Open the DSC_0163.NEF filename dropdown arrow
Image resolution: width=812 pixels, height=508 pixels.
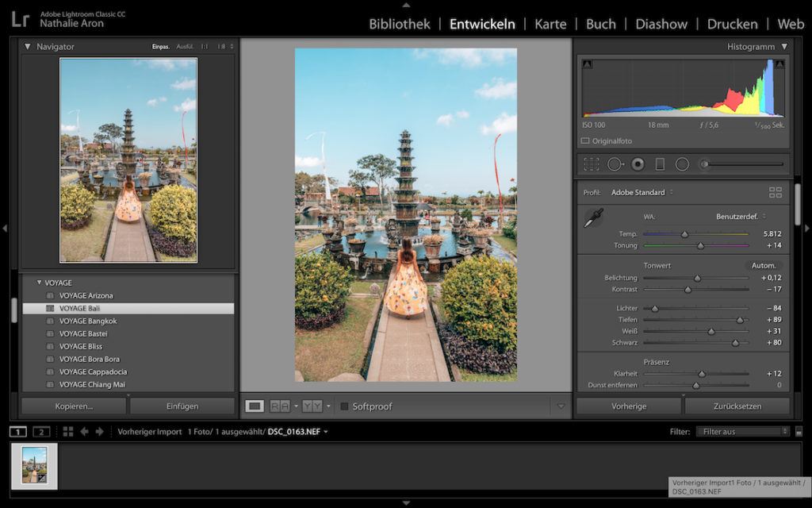pos(326,432)
